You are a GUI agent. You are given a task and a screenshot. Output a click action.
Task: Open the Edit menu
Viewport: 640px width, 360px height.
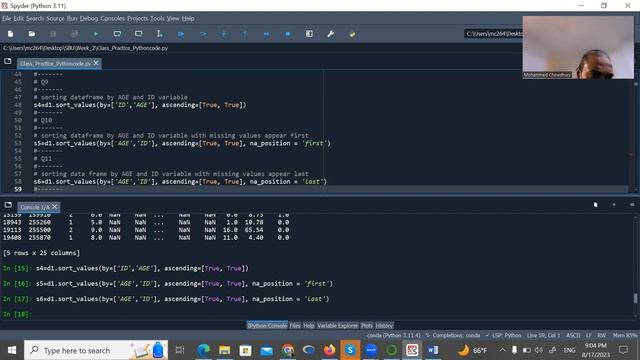18,18
